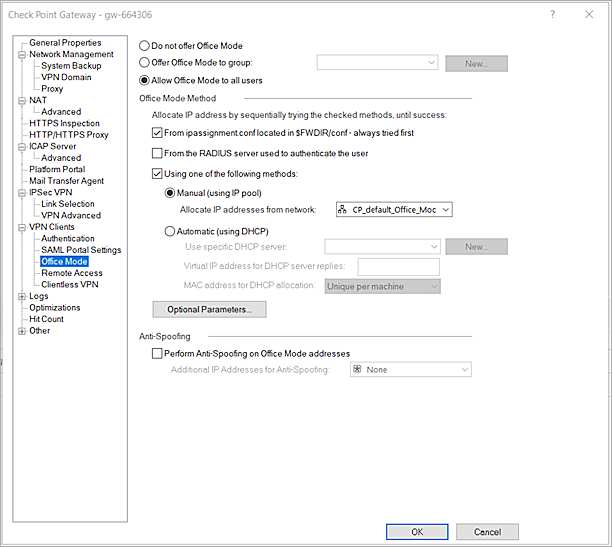Open the Use specific DHCP server dropdown

382,247
